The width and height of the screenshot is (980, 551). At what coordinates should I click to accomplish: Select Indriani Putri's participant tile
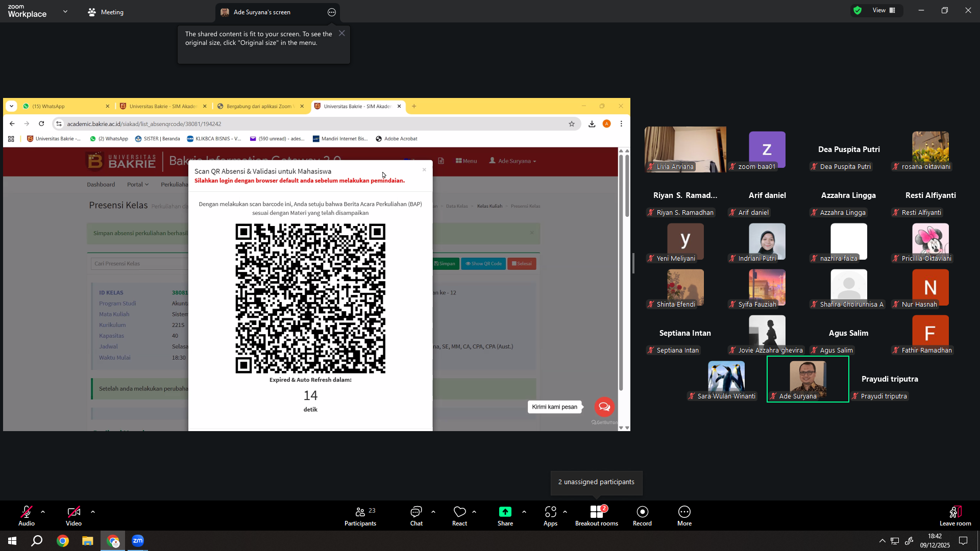click(x=767, y=242)
